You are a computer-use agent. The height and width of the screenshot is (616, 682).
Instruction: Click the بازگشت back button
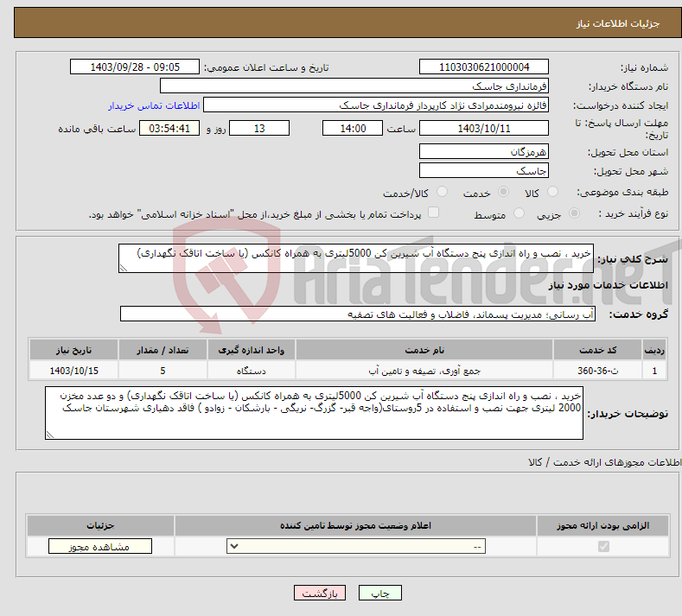[320, 593]
